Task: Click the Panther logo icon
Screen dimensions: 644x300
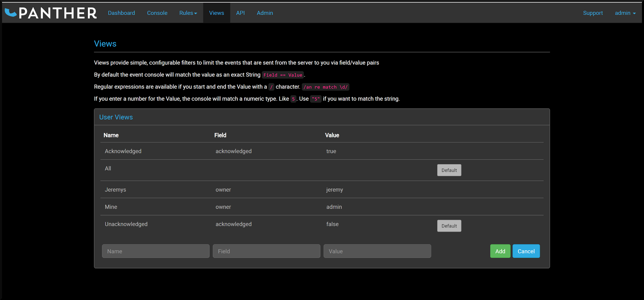Action: click(11, 12)
